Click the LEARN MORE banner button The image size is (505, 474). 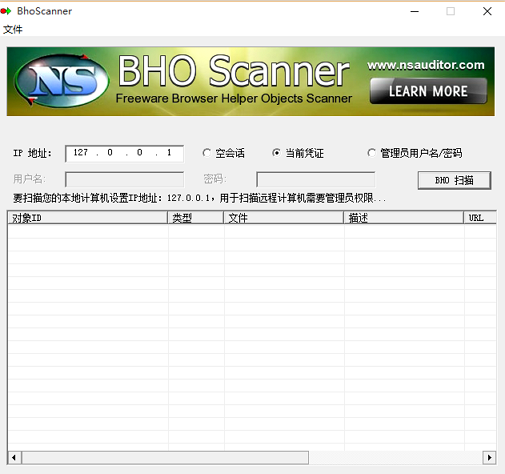coord(428,91)
